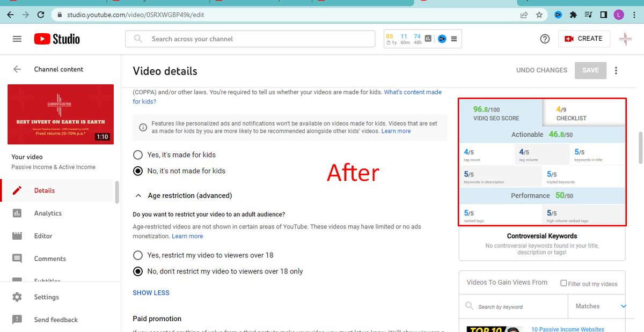
Task: Bookmark this page with the star icon
Action: tap(539, 15)
